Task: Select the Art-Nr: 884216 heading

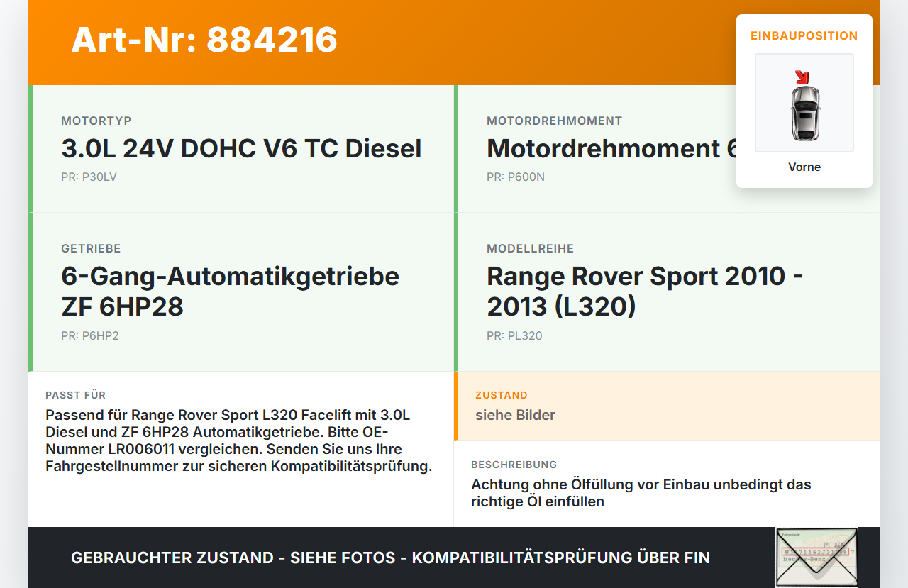Action: [204, 40]
